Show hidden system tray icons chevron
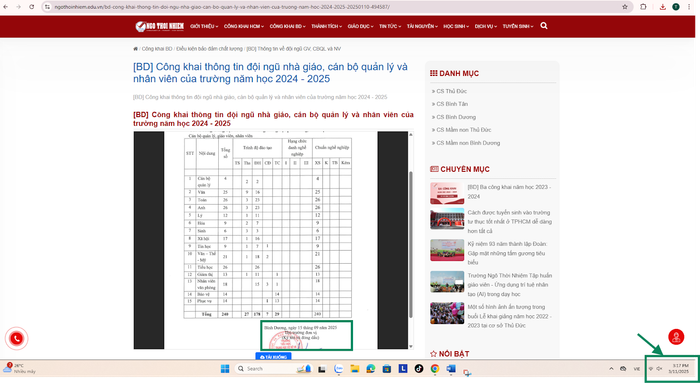700x383 pixels. tap(611, 369)
